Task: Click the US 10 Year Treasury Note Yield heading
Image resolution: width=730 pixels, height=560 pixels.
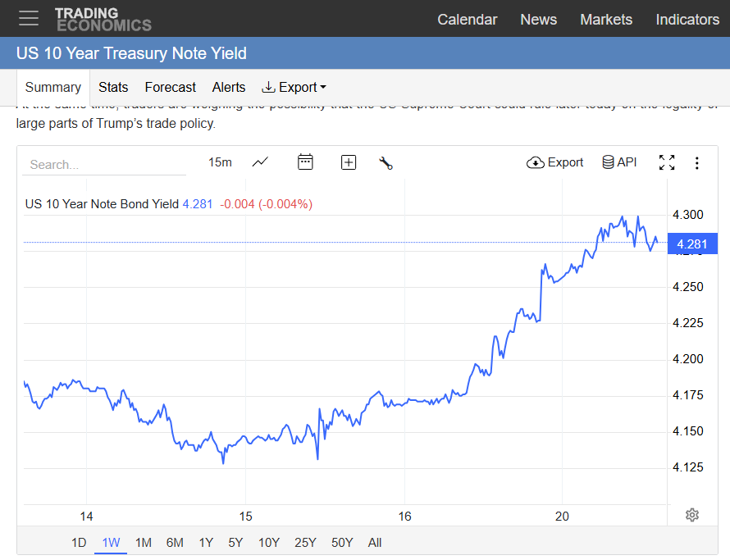Action: pos(131,53)
